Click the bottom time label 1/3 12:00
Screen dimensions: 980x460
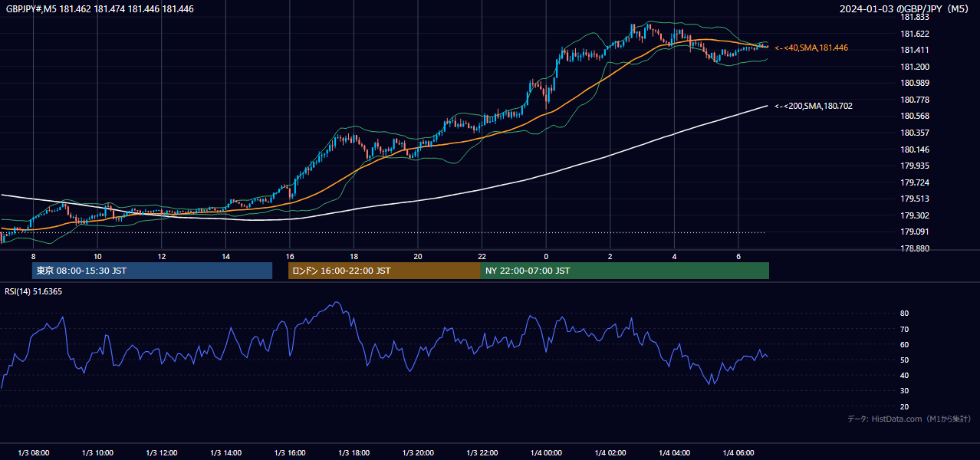point(162,453)
